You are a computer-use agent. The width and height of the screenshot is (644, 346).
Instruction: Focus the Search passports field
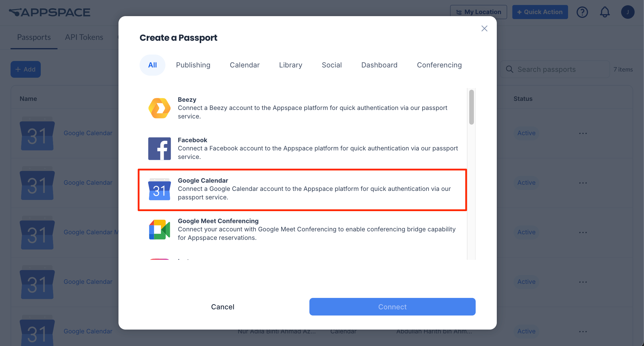pyautogui.click(x=555, y=69)
